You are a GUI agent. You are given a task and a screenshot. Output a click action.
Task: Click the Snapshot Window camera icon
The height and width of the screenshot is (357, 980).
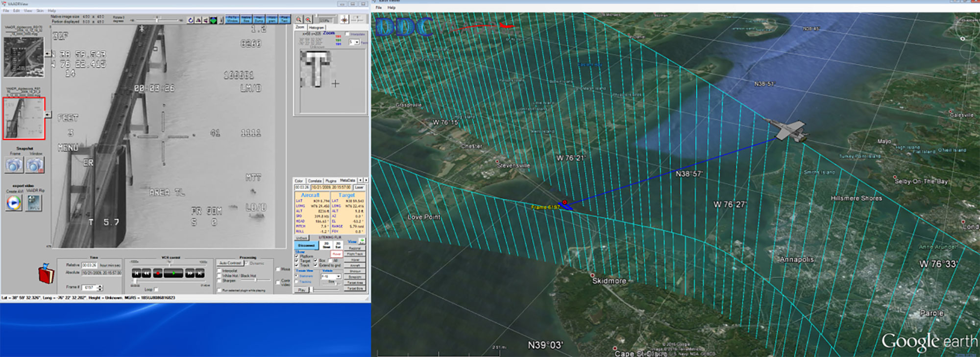(34, 165)
